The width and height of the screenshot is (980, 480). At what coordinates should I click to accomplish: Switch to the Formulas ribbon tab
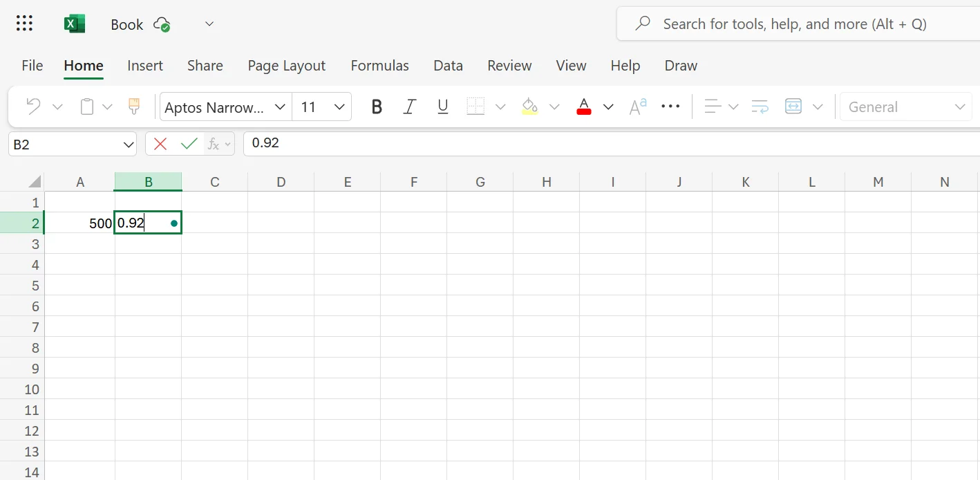[x=379, y=65]
